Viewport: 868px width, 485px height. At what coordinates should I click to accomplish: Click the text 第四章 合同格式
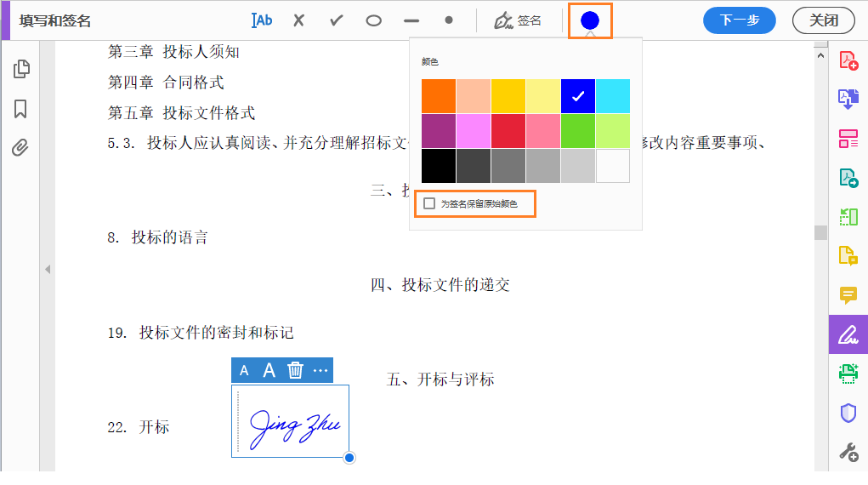pyautogui.click(x=166, y=83)
